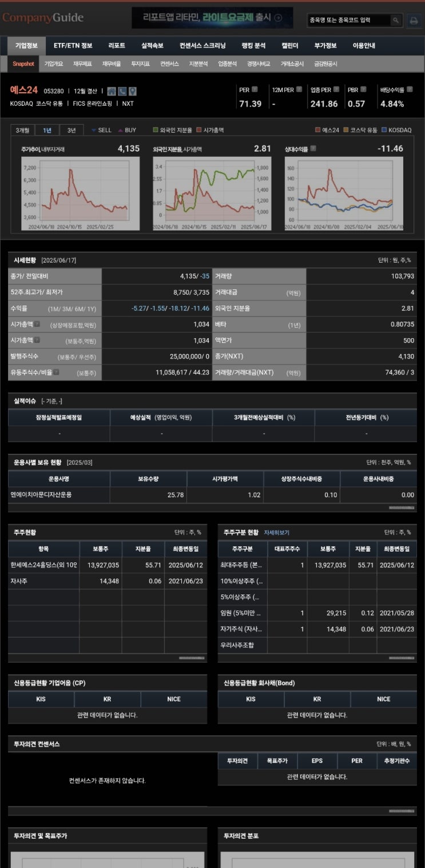Click help icon beside 유동주식수/비율
The width and height of the screenshot is (425, 868).
[x=56, y=372]
